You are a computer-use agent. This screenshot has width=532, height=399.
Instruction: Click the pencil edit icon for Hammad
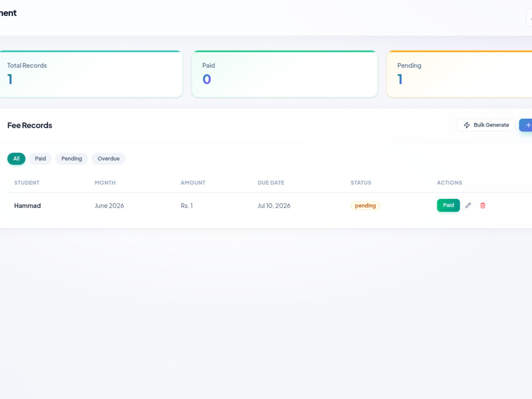pyautogui.click(x=468, y=205)
